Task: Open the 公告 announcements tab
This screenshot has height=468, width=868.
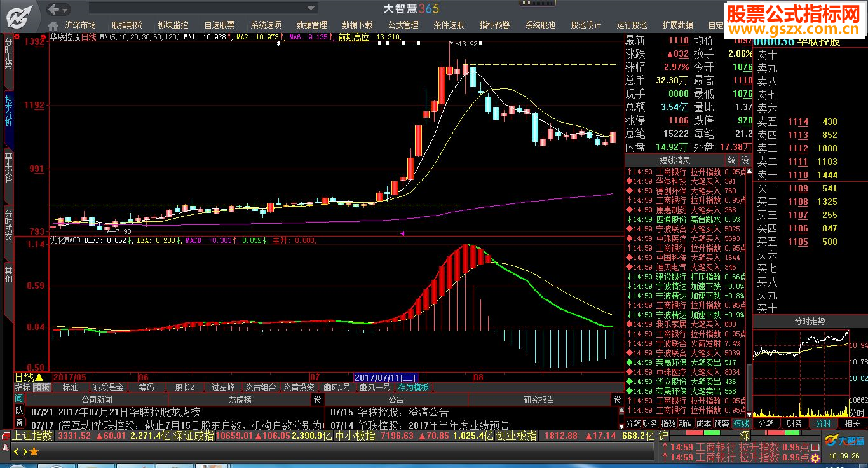Action: coord(397,399)
